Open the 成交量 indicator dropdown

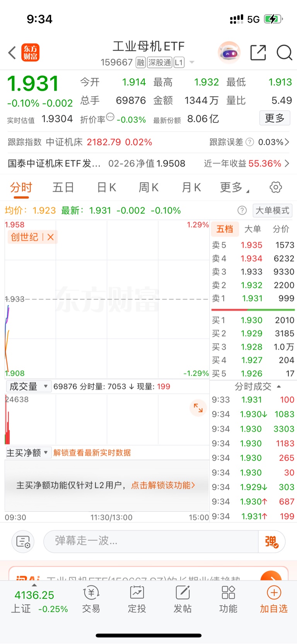pyautogui.click(x=29, y=386)
